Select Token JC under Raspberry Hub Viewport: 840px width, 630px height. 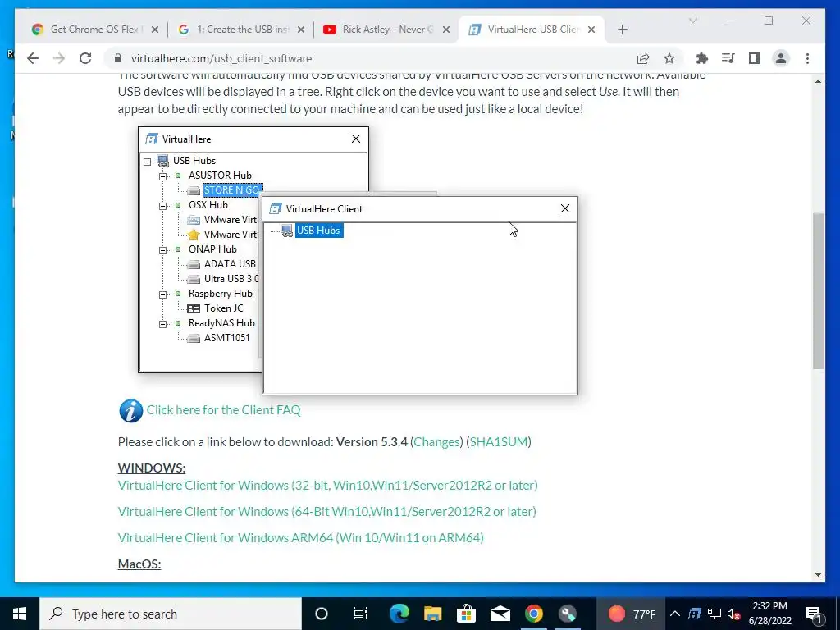[223, 308]
